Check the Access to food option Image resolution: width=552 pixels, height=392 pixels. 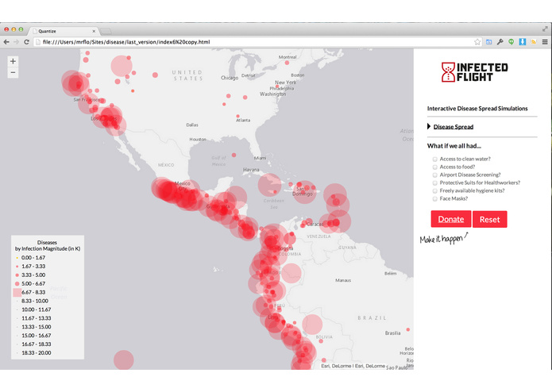pyautogui.click(x=434, y=167)
